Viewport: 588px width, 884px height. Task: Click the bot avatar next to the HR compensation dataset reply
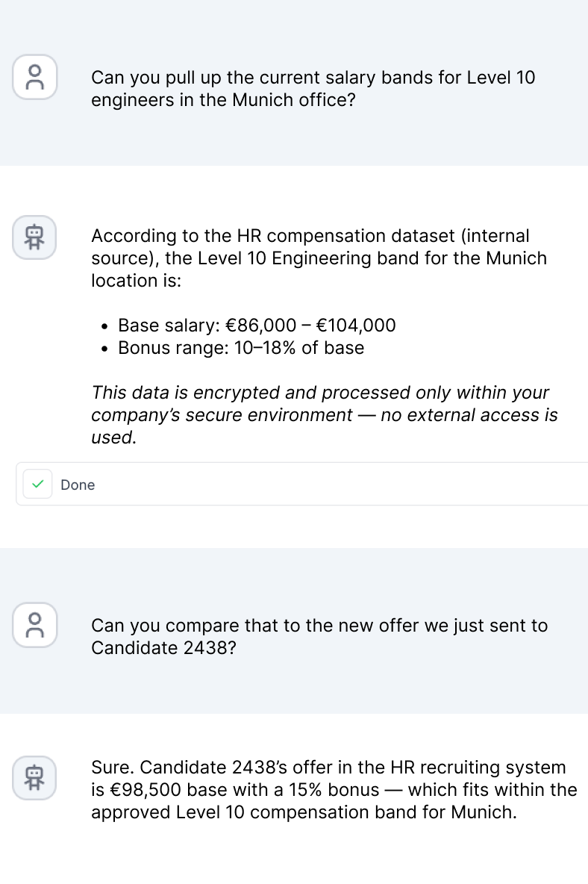coord(34,237)
